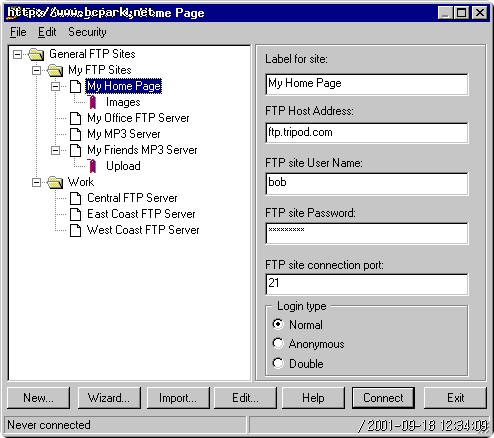Click the FTP Host Address field
494x438 pixels.
(x=367, y=133)
